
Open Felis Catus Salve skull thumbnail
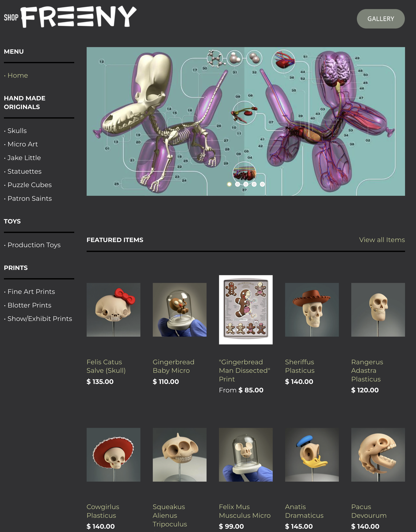pos(113,310)
